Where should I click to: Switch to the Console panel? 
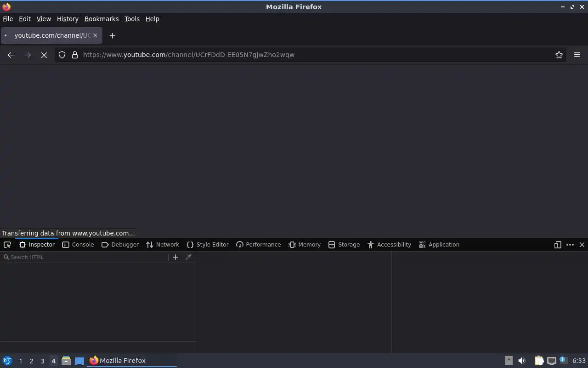pyautogui.click(x=78, y=245)
